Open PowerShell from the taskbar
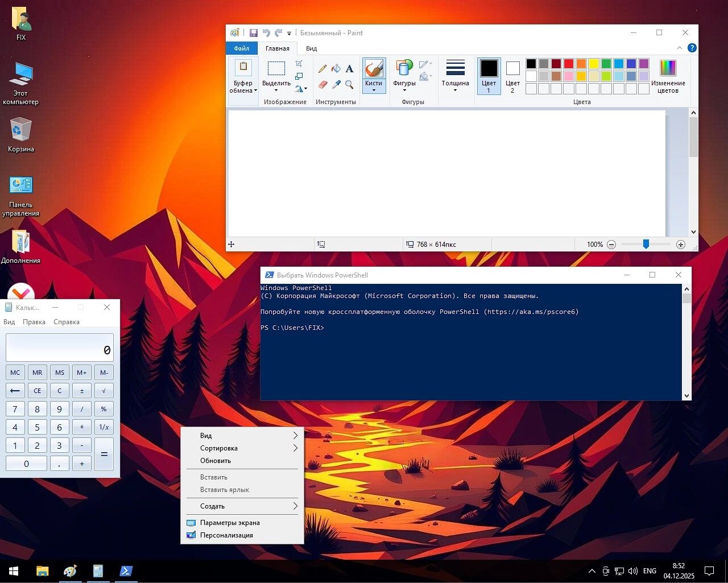This screenshot has height=583, width=728. pyautogui.click(x=126, y=571)
